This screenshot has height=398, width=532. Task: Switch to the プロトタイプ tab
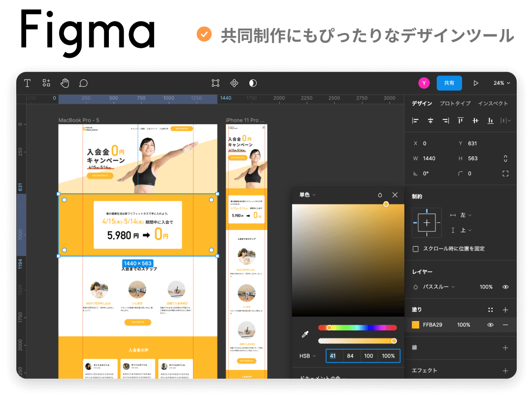[455, 104]
